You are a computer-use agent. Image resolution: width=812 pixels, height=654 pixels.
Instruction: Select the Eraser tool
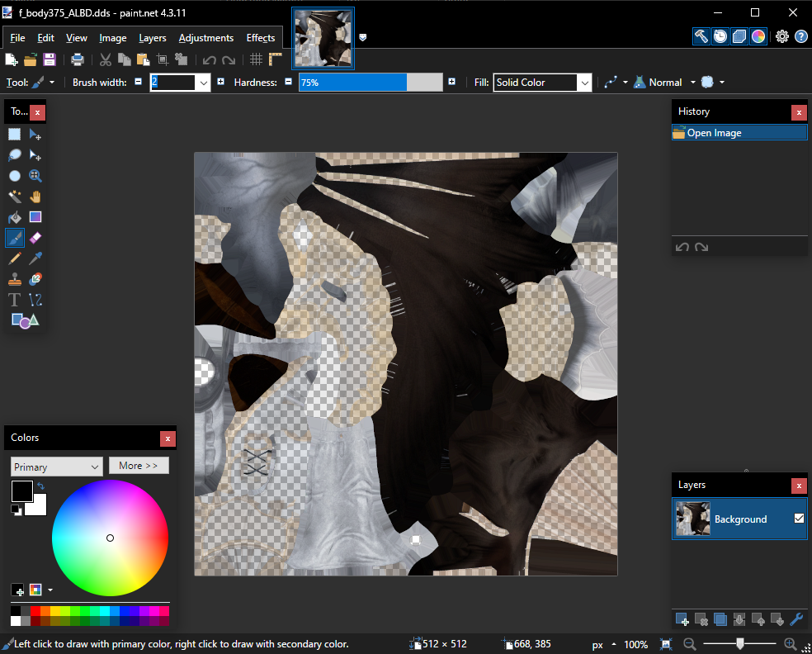tap(35, 238)
